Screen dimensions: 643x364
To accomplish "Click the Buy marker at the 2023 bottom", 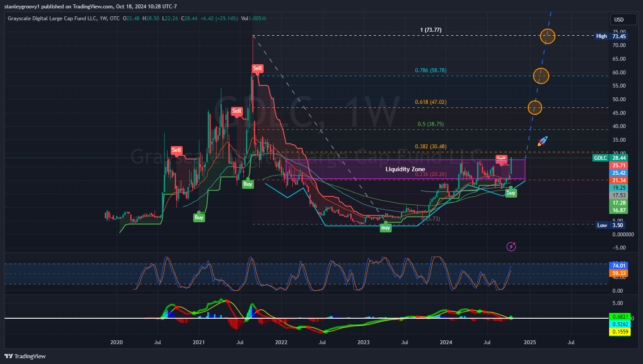I will click(386, 228).
